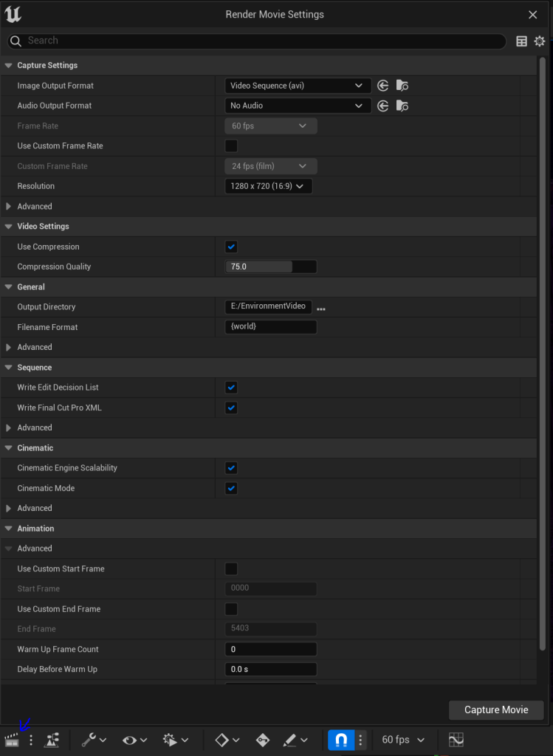Screen dimensions: 553x756
Task: Use selected asset for Audio Output Format
Action: (x=382, y=106)
